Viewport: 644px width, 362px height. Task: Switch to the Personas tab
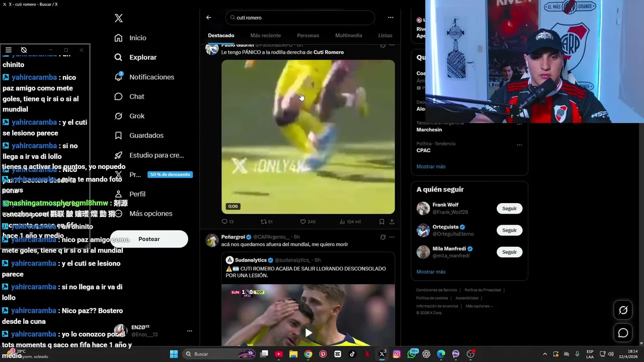308,36
